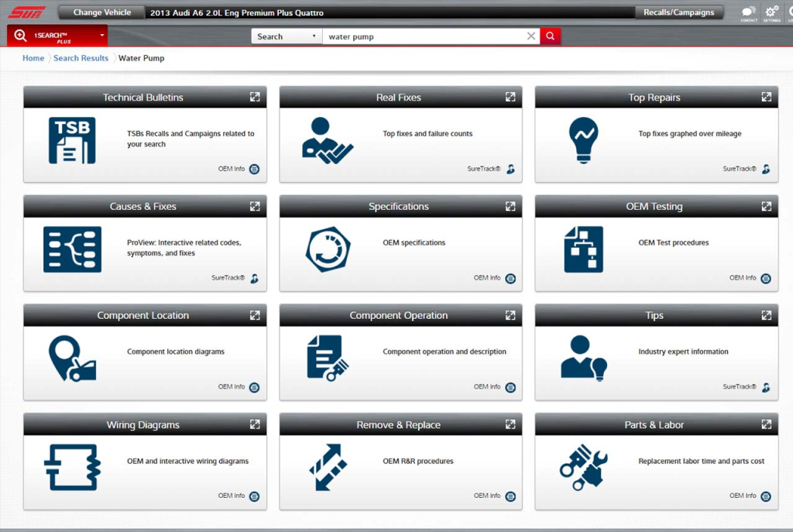Open the Real Fixes person-checkmark icon
This screenshot has height=532, width=793.
click(327, 140)
